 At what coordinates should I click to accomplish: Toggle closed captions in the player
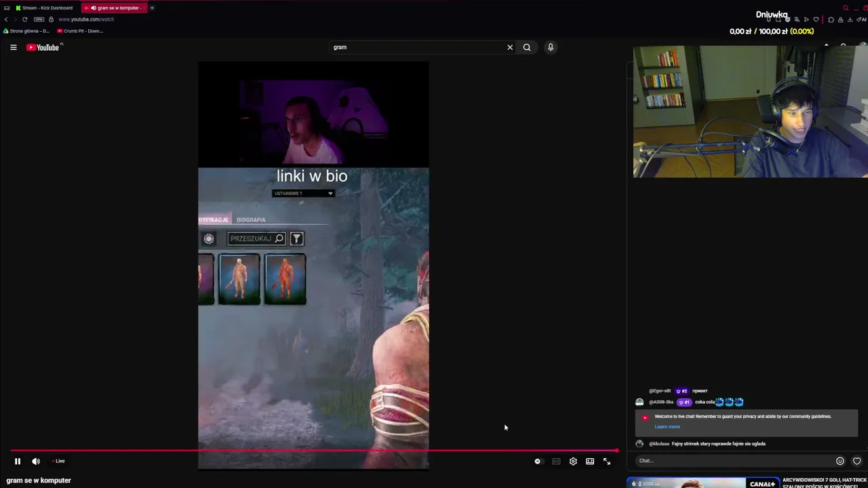pyautogui.click(x=556, y=462)
